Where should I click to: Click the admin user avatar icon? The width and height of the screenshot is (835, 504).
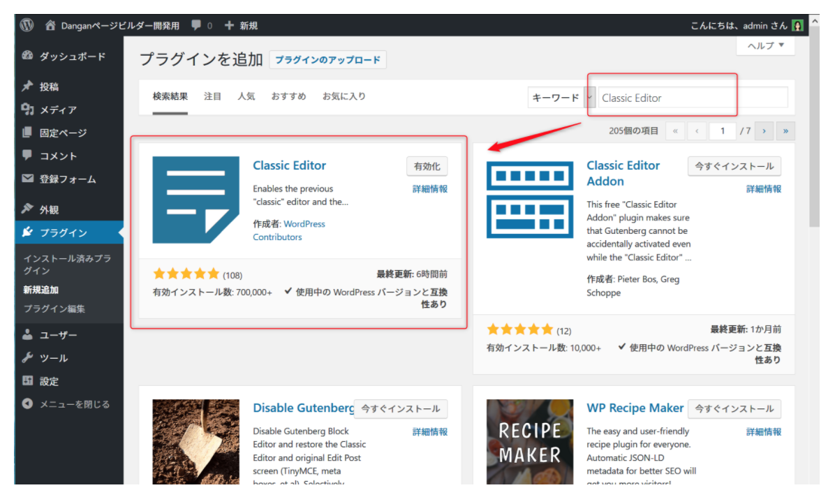(x=797, y=25)
